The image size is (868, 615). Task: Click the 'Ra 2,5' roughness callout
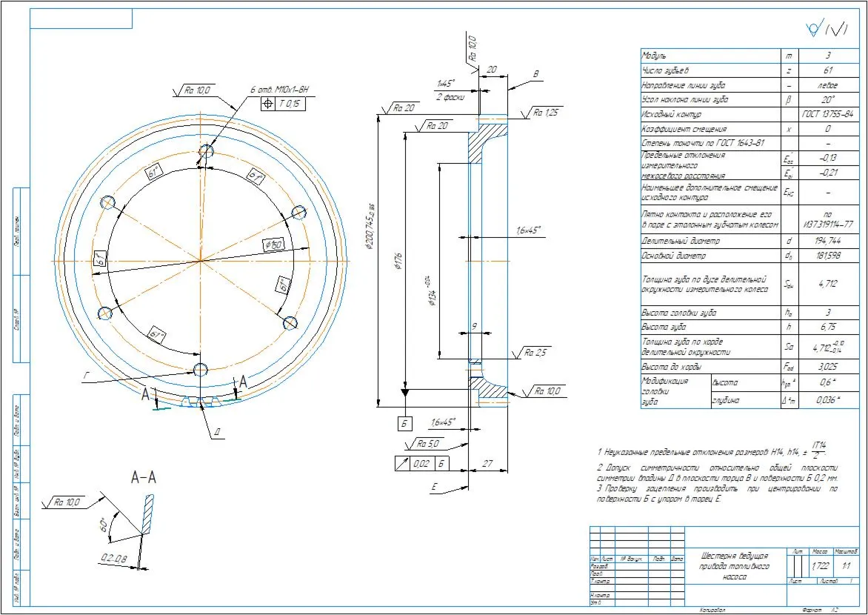tap(536, 353)
